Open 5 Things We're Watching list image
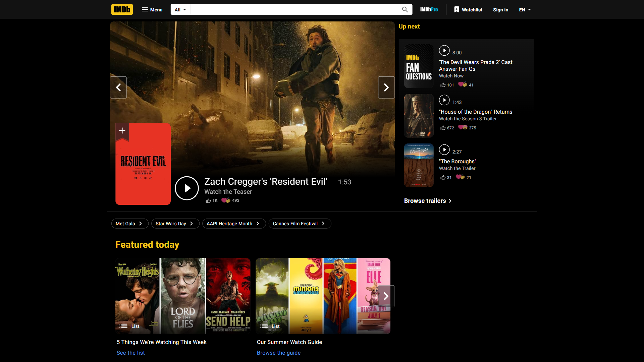Image resolution: width=644 pixels, height=362 pixels. (x=183, y=296)
